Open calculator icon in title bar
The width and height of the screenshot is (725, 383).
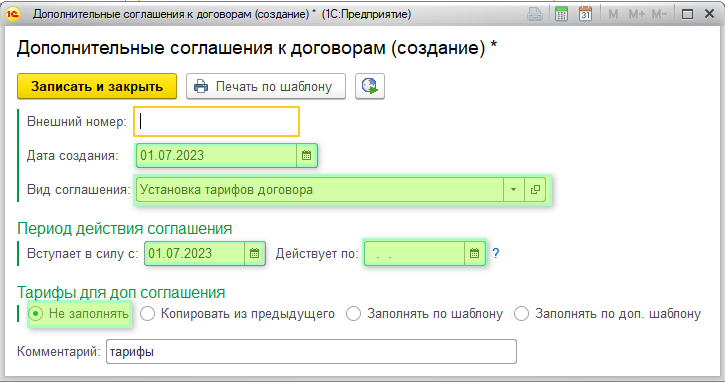[561, 14]
